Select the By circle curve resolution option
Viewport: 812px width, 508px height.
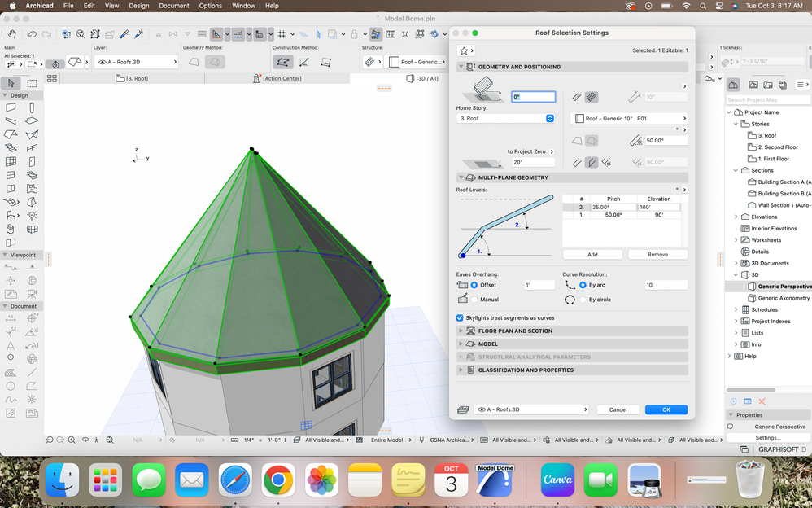point(583,300)
